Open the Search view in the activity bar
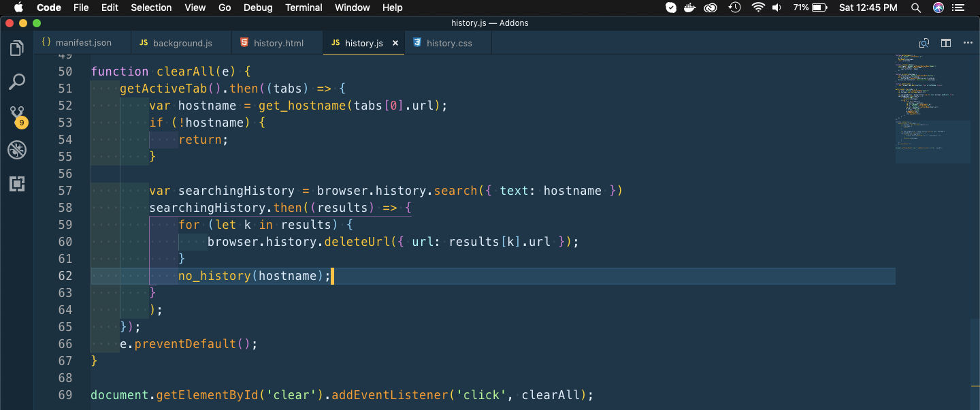This screenshot has width=980, height=410. pos(17,82)
